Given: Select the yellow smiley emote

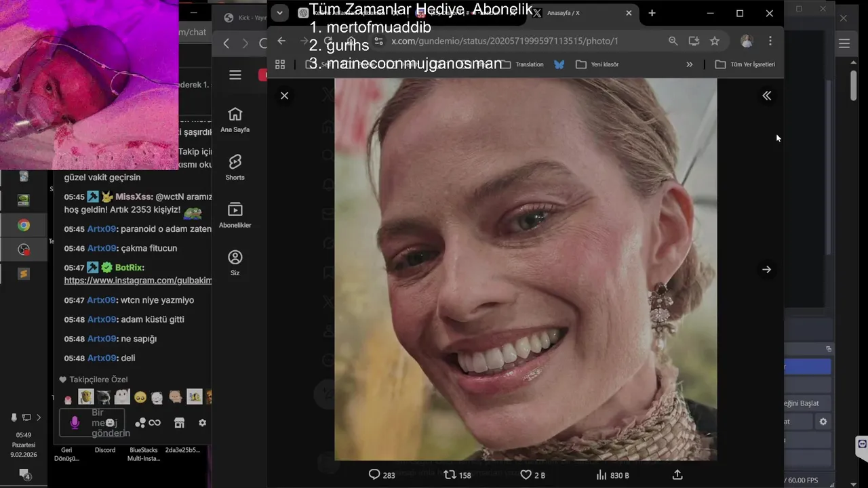Looking at the screenshot, I should tap(140, 397).
